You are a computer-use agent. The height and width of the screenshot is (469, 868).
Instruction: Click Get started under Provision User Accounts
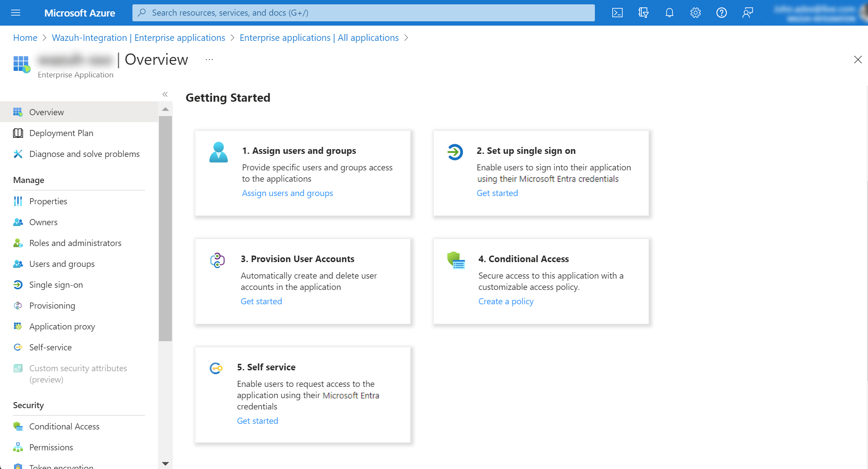pyautogui.click(x=261, y=301)
